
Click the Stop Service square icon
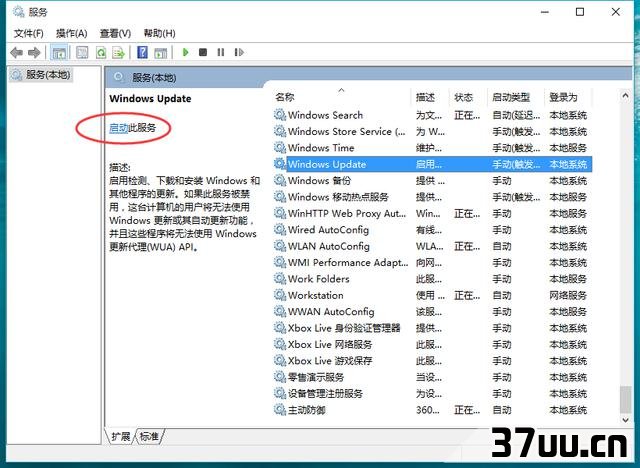point(203,52)
